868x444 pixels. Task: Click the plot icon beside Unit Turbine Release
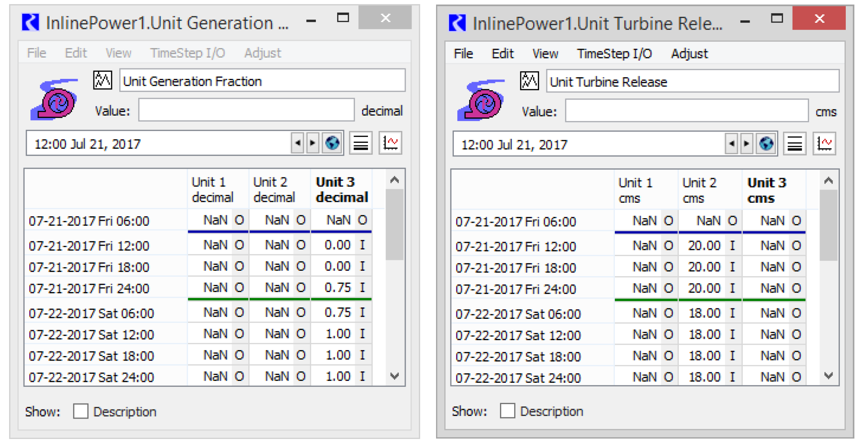click(x=529, y=81)
